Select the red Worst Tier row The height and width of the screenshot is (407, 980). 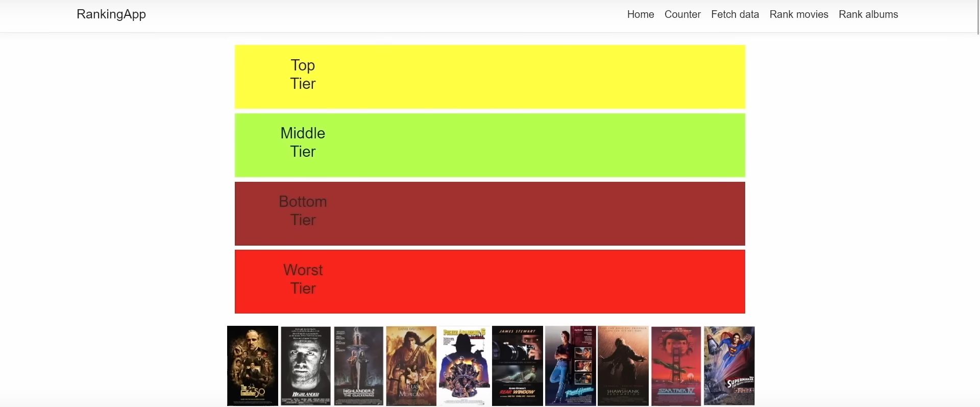click(x=489, y=281)
